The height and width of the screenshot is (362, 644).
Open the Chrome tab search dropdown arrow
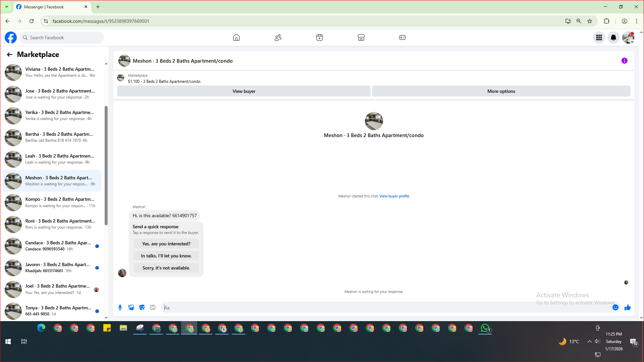coord(6,7)
